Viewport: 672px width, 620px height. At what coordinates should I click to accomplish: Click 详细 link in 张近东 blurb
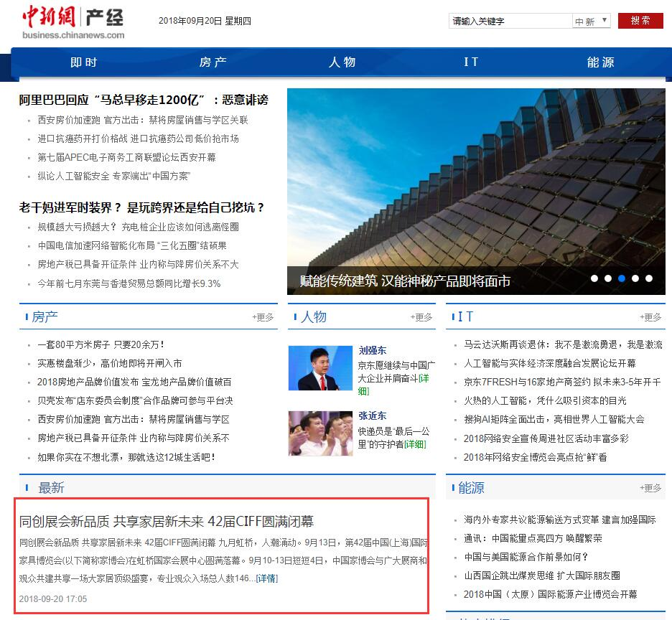tap(415, 444)
